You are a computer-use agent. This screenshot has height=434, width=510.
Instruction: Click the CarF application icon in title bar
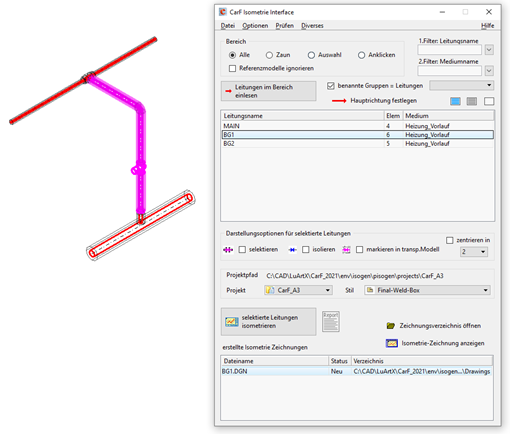click(x=223, y=12)
